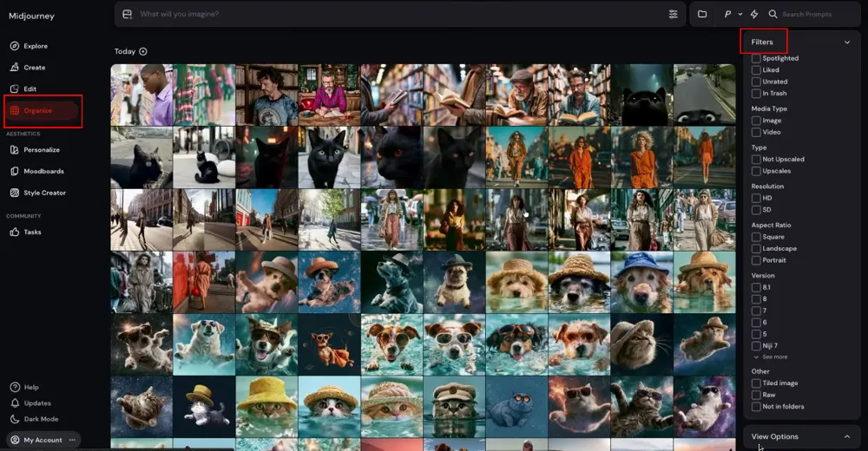Open the P personalize dropdown arrow
Image resolution: width=868 pixels, height=451 pixels.
740,15
